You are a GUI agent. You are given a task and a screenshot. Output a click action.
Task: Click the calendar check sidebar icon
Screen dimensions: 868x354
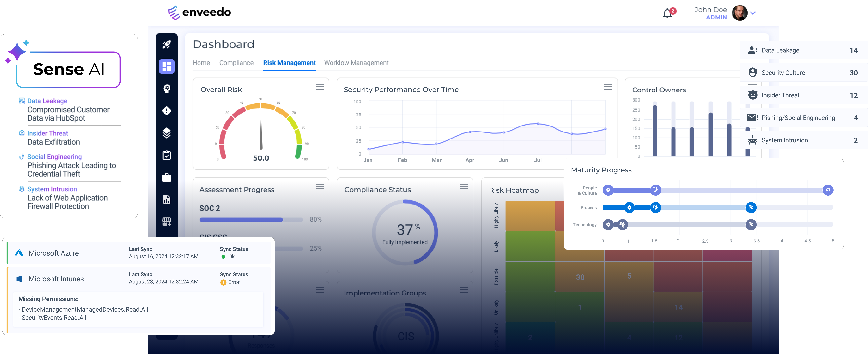(167, 155)
